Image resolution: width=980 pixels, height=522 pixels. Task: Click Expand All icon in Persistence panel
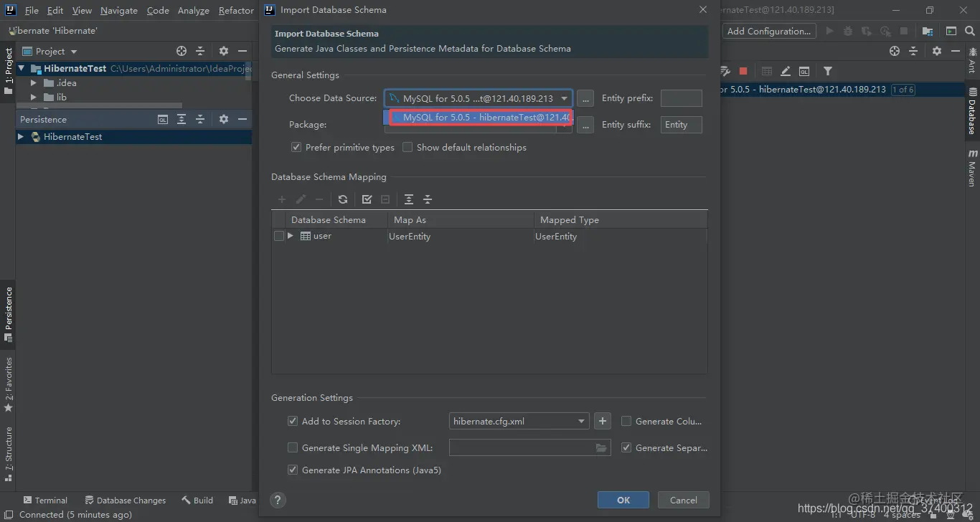click(x=182, y=119)
